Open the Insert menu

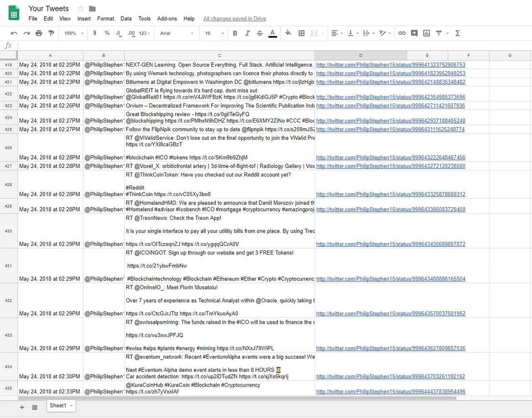point(84,19)
